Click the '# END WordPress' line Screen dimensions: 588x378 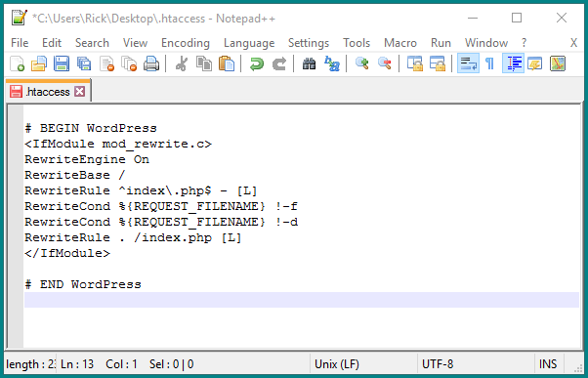pos(83,284)
